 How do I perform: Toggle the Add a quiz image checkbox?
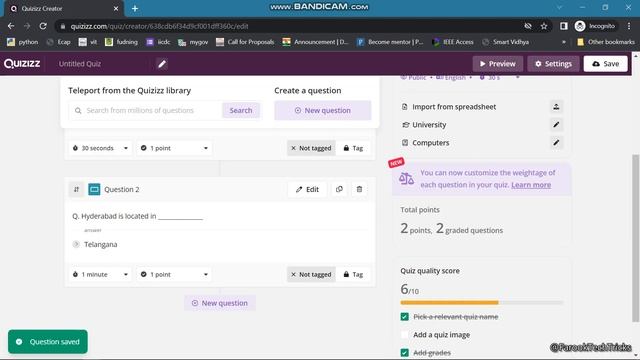coord(404,335)
